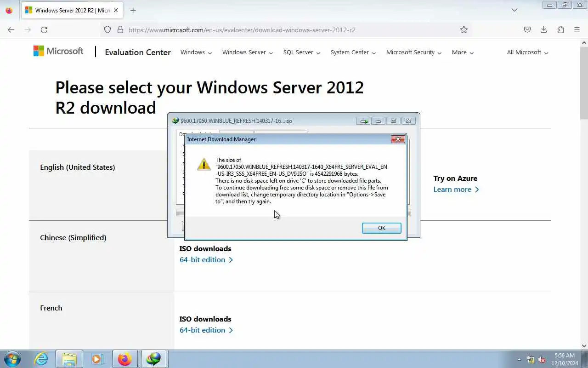Viewport: 588px width, 368px height.
Task: Click the network tray icon
Action: point(531,359)
